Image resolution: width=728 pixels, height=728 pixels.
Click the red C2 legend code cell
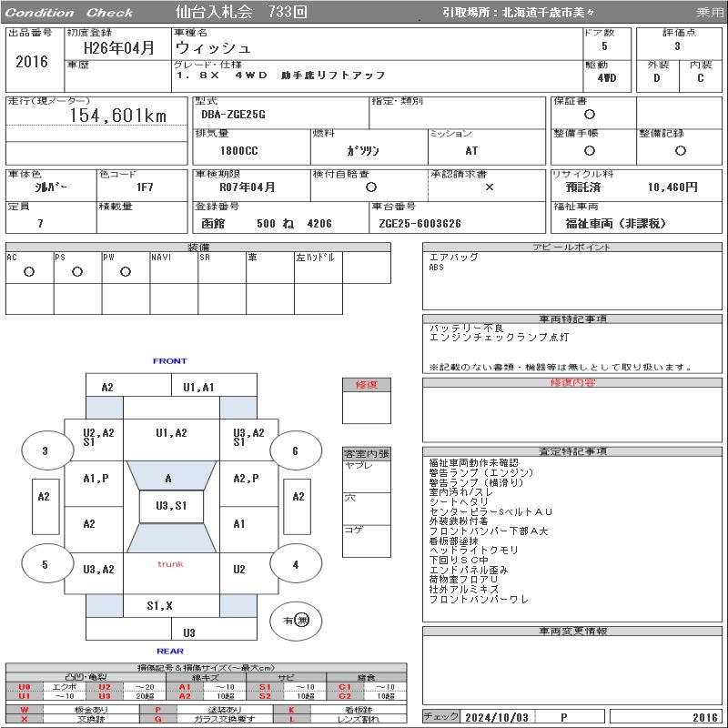tap(345, 696)
